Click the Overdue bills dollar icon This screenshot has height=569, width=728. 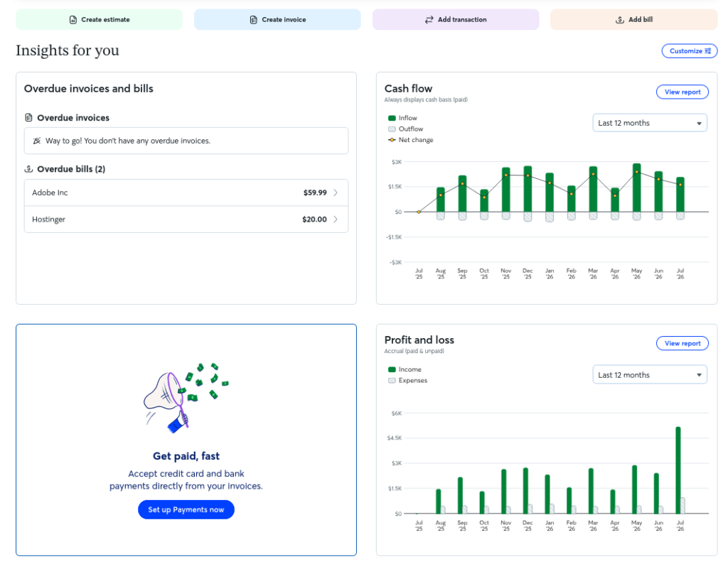tap(28, 169)
